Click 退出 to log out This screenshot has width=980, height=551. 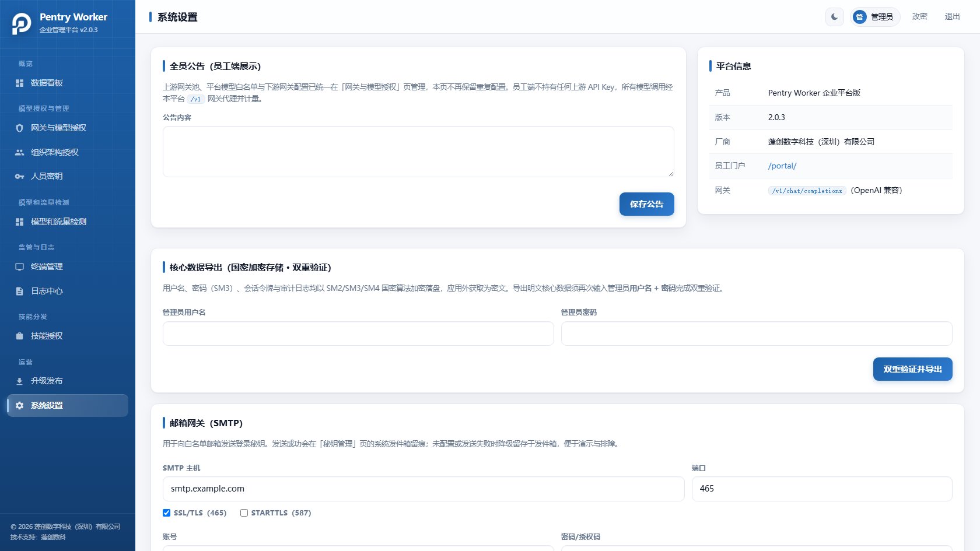[953, 17]
